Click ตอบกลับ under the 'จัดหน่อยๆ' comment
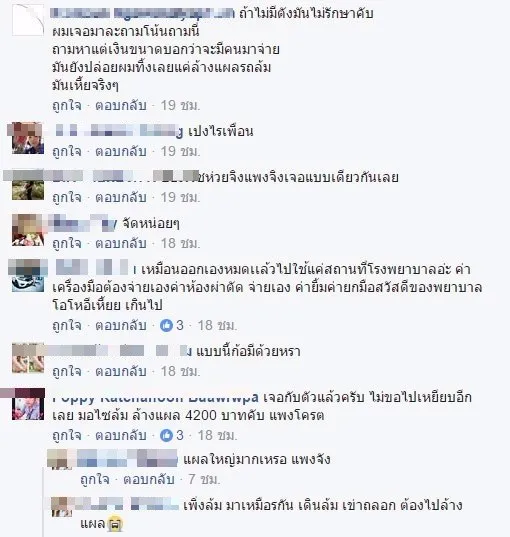Image resolution: width=510 pixels, height=537 pixels. tap(121, 243)
